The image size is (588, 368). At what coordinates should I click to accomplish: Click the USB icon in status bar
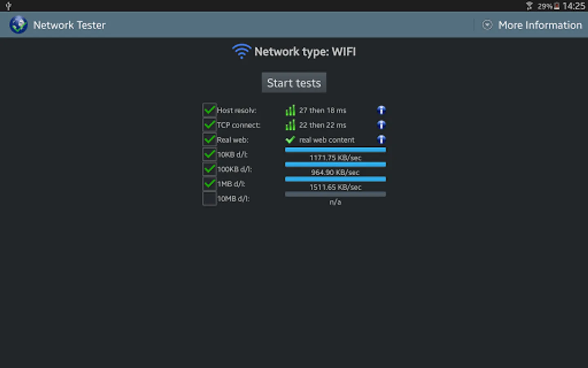click(x=8, y=6)
